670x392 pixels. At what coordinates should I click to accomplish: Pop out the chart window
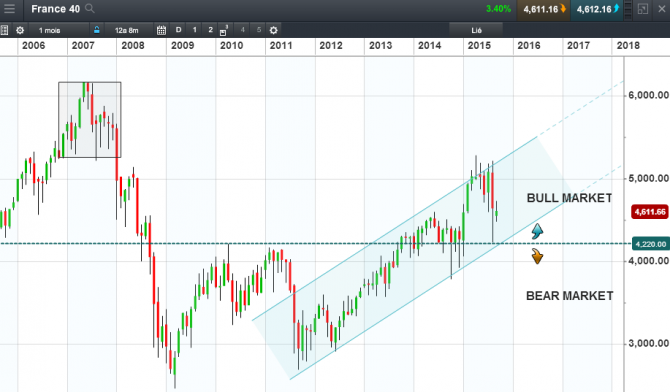[x=643, y=9]
